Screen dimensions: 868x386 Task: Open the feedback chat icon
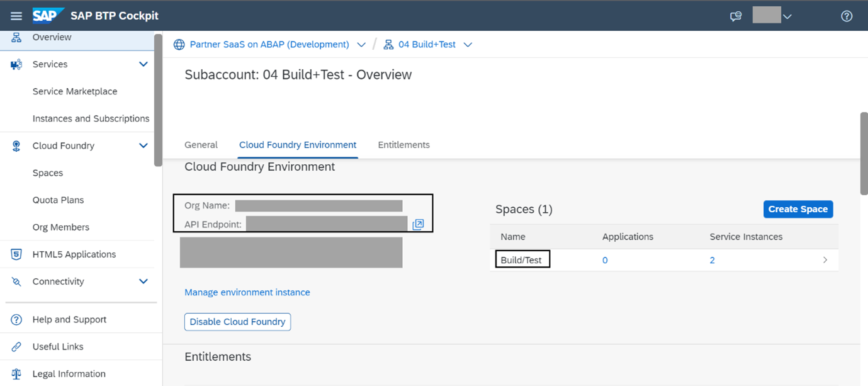point(735,16)
